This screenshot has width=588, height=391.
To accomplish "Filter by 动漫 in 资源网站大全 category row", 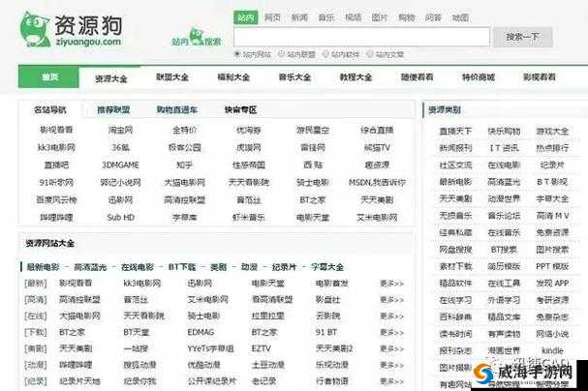I will [x=249, y=267].
